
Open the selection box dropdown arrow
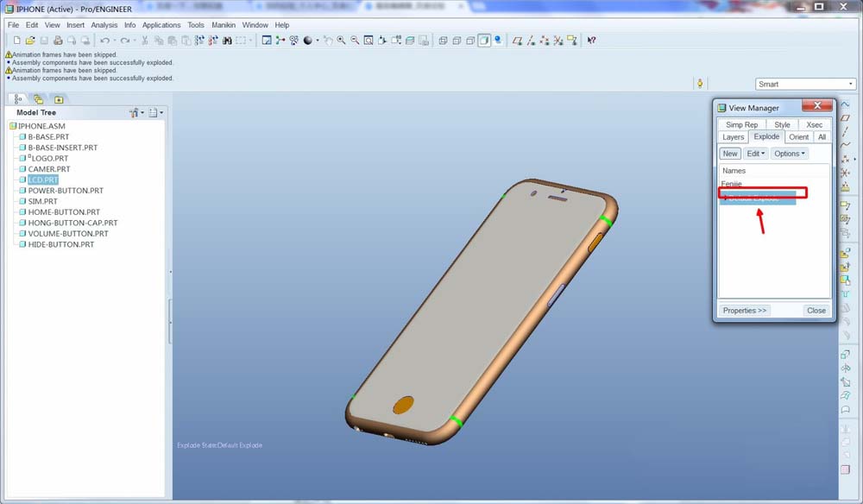point(250,41)
